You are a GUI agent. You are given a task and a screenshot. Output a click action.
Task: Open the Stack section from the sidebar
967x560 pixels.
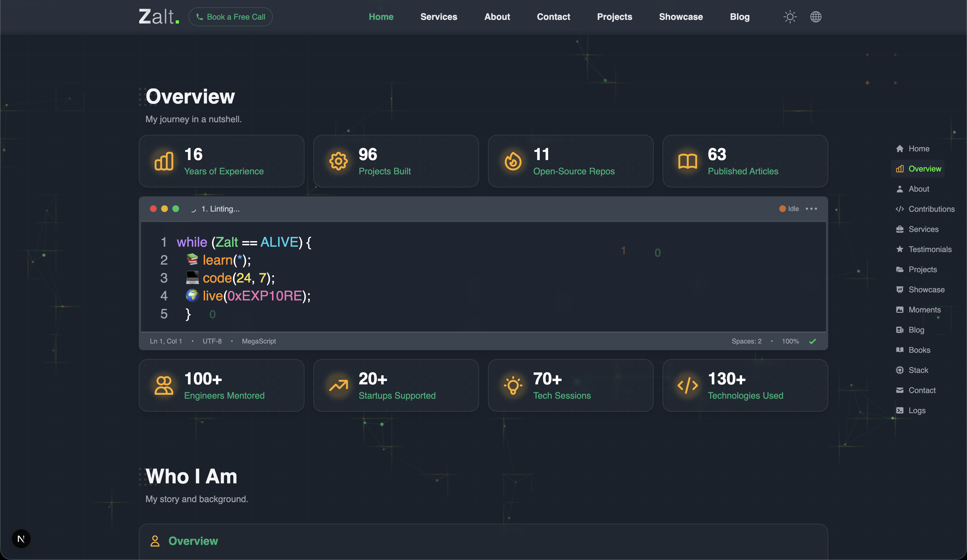point(900,370)
